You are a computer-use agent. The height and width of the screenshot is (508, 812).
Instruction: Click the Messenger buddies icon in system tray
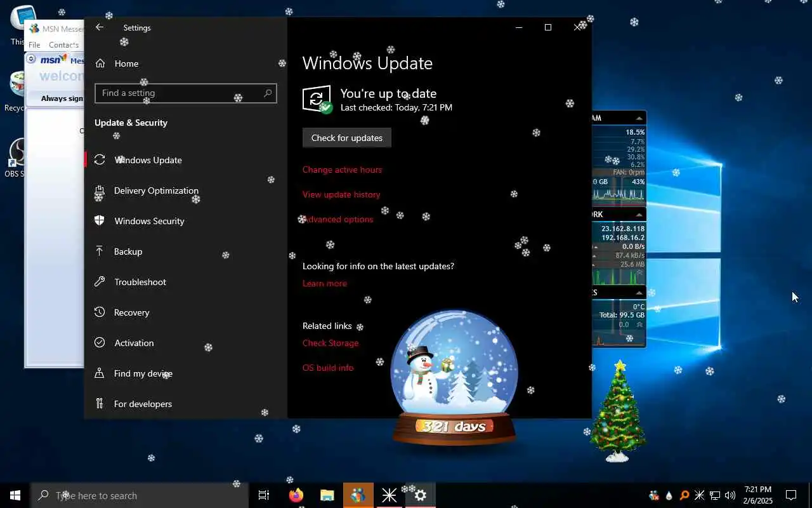(x=654, y=495)
